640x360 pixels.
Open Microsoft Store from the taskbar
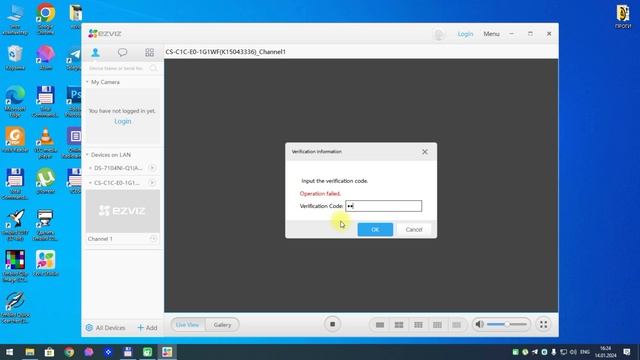(x=49, y=352)
